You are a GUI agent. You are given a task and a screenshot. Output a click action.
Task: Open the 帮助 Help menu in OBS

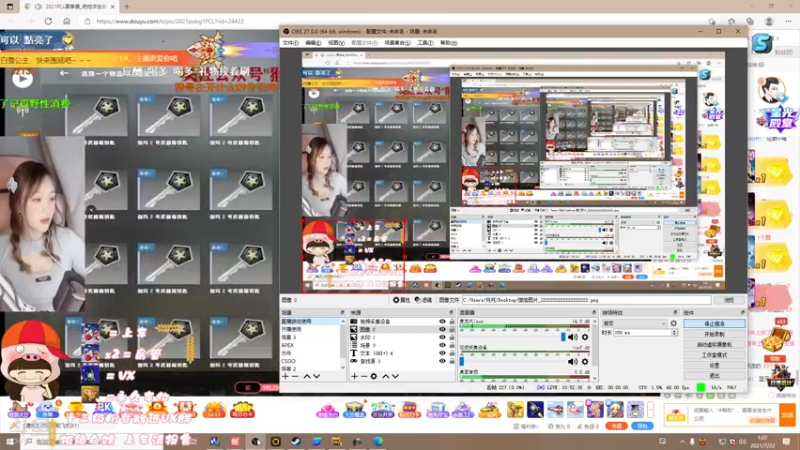tap(448, 43)
